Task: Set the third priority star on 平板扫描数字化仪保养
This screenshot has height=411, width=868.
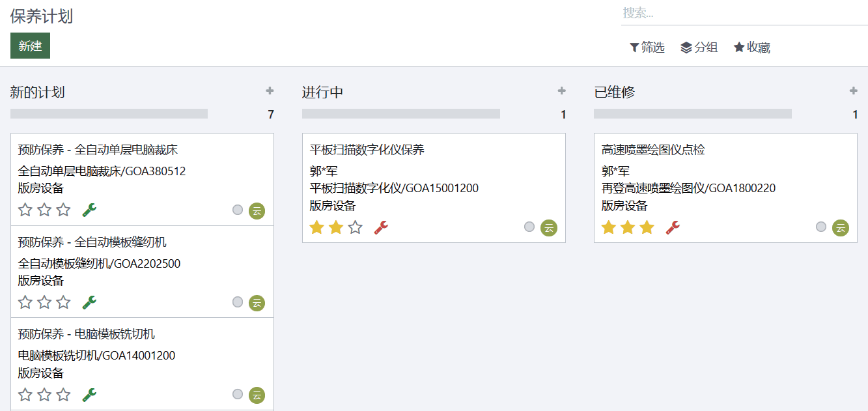Action: tap(355, 227)
